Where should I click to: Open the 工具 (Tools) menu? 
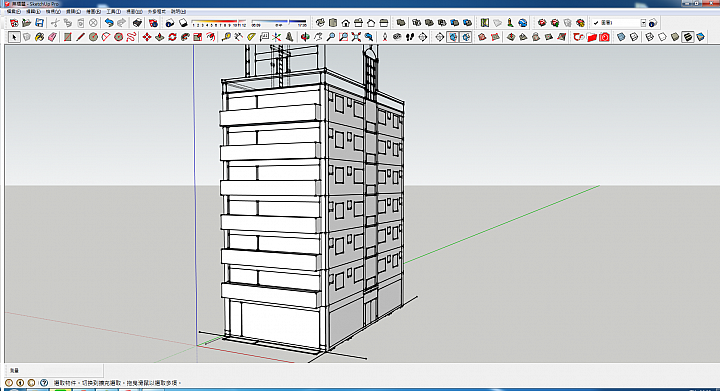(x=114, y=11)
